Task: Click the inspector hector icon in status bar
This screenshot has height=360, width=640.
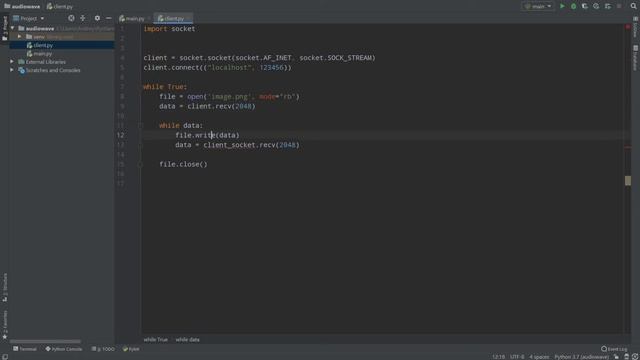Action: click(x=627, y=357)
